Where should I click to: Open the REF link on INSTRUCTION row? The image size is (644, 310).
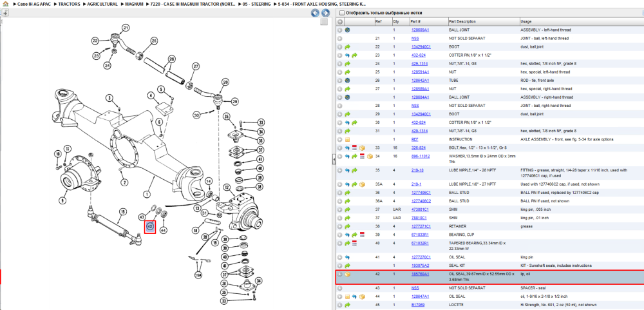pyautogui.click(x=414, y=139)
